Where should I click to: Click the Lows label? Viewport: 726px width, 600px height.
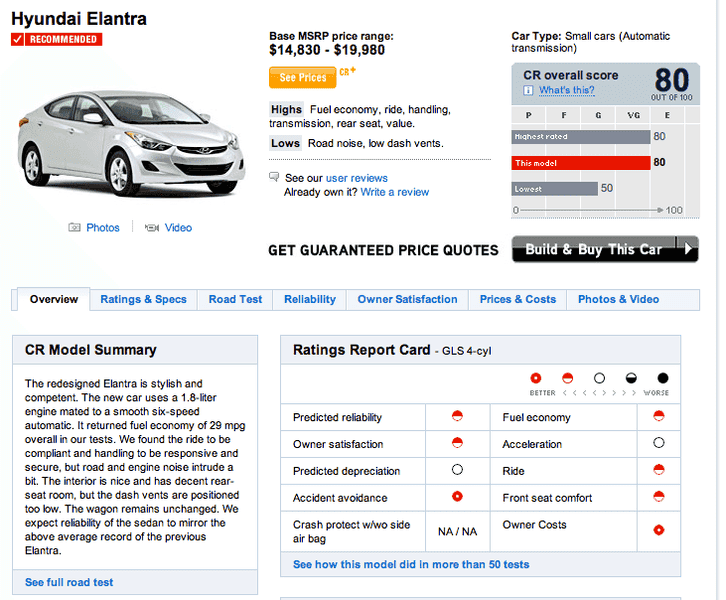(285, 143)
